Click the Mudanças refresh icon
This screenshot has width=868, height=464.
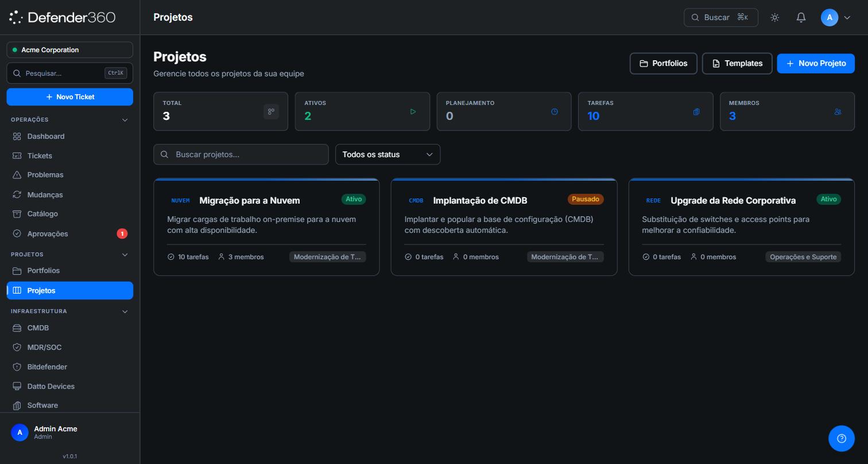[17, 195]
